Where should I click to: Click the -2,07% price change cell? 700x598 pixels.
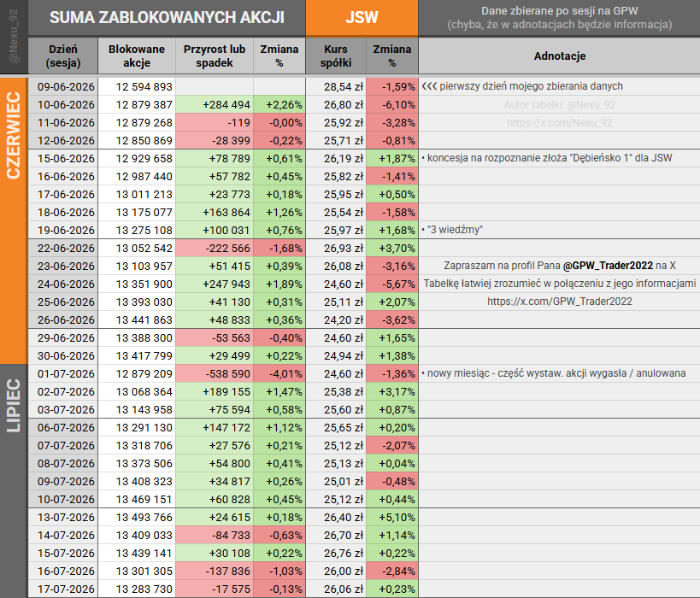[392, 445]
